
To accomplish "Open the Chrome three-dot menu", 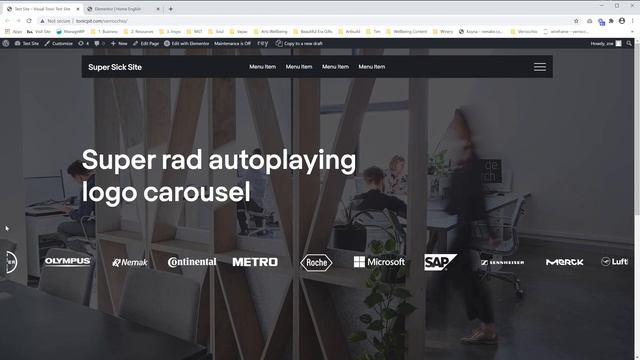I will tap(633, 21).
